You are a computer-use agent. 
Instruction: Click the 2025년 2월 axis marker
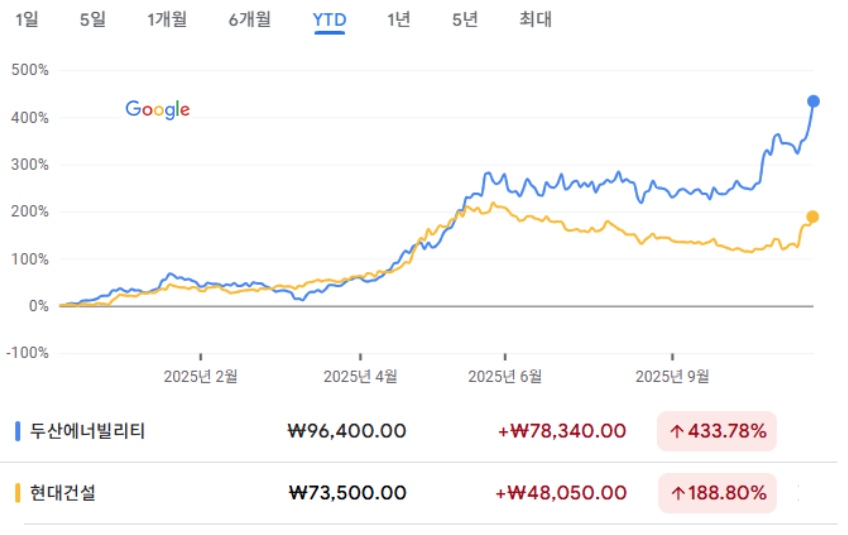point(201,376)
